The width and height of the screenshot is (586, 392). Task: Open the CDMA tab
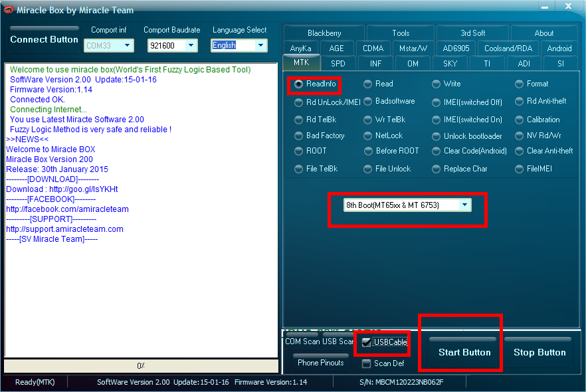pos(373,49)
